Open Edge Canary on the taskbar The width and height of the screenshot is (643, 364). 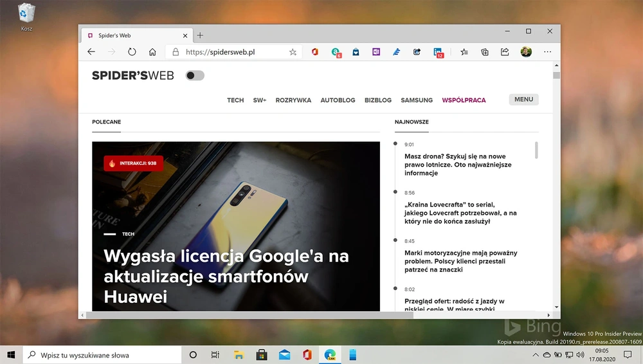click(330, 355)
